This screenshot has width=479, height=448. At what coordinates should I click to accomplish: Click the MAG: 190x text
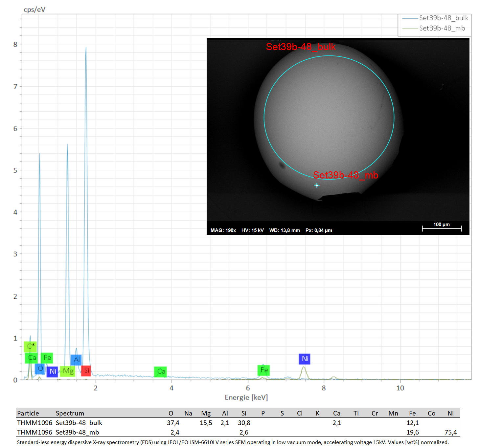click(x=223, y=230)
